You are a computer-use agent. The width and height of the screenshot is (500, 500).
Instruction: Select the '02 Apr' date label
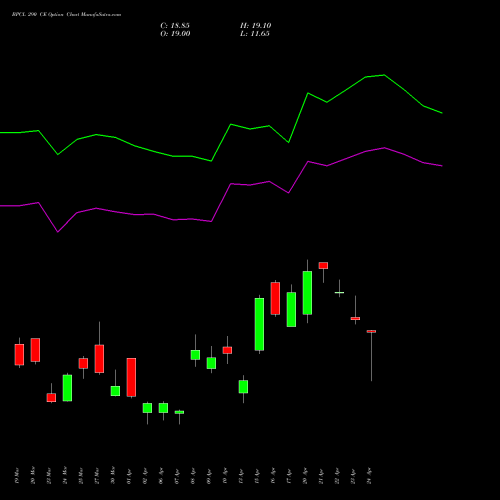(x=145, y=476)
